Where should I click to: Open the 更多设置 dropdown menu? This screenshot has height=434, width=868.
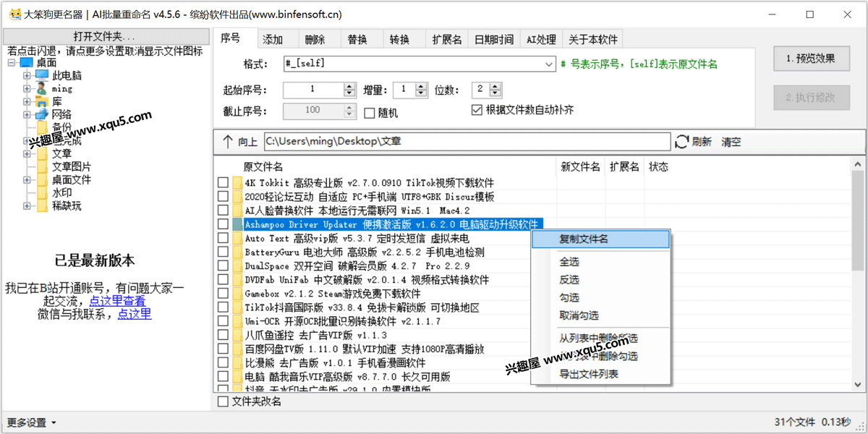(32, 422)
